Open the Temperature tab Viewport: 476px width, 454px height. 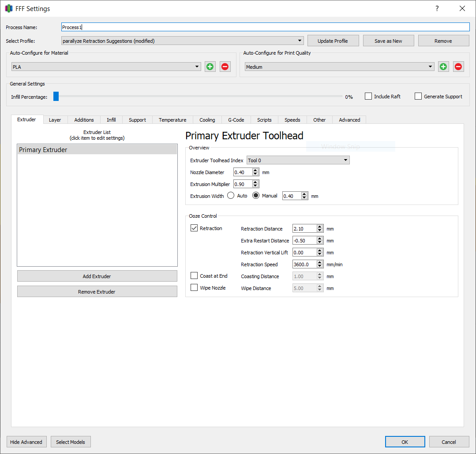point(172,120)
